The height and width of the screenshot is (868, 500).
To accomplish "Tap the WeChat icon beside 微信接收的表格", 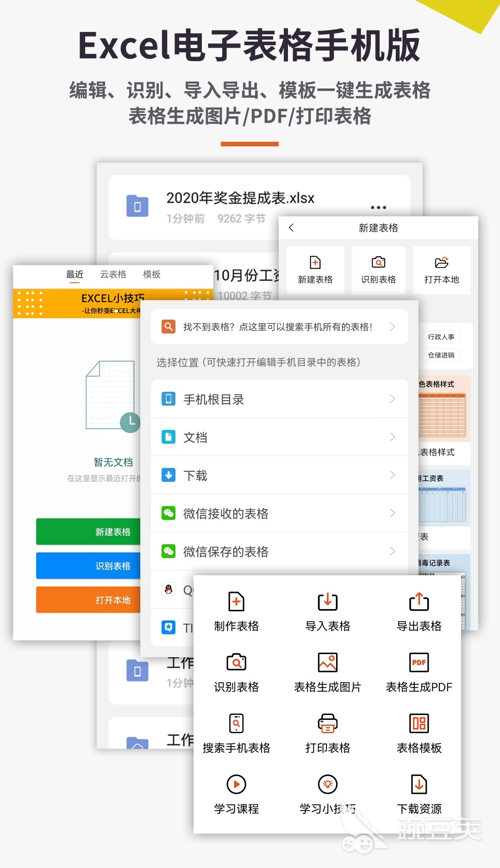I will click(169, 513).
